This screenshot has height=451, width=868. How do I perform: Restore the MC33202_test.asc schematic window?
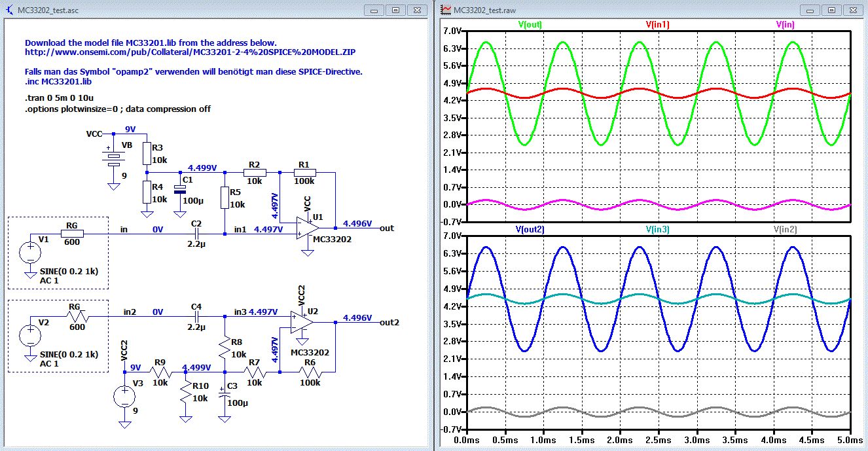(395, 10)
